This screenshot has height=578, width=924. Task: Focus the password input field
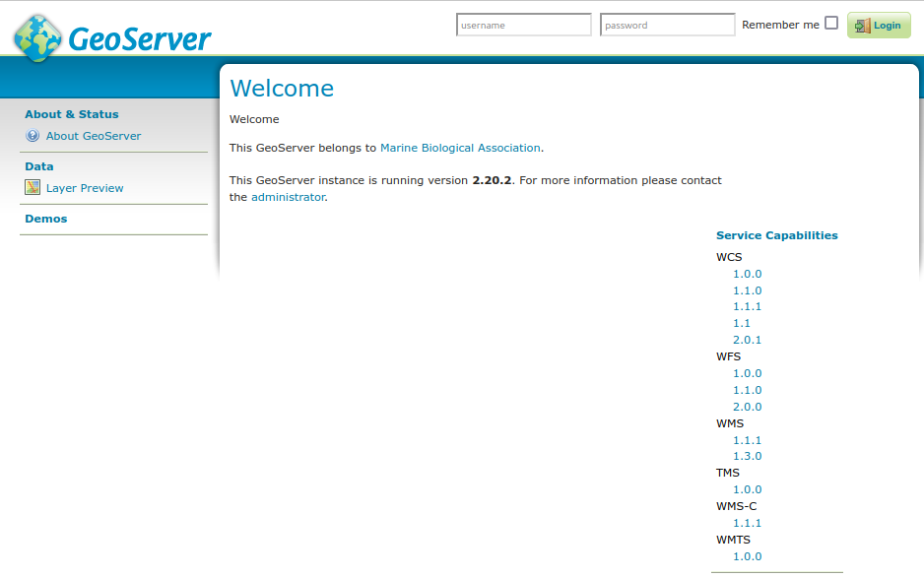click(x=667, y=25)
